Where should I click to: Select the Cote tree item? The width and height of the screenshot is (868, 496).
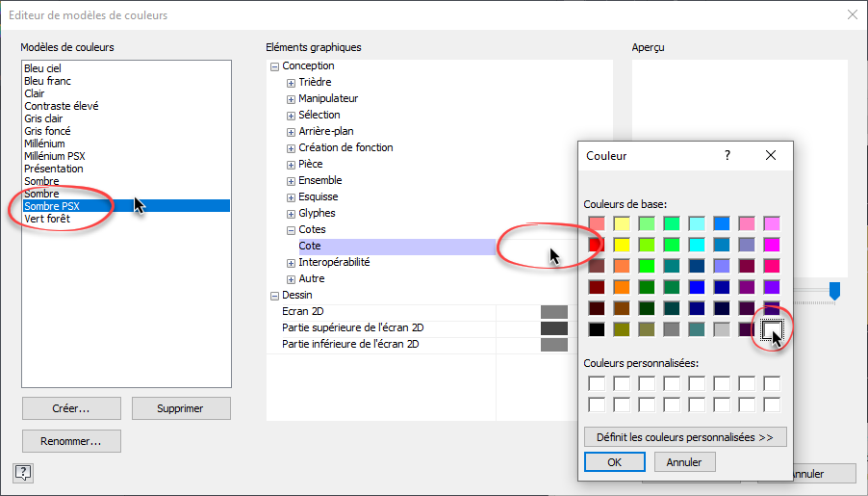pos(310,247)
